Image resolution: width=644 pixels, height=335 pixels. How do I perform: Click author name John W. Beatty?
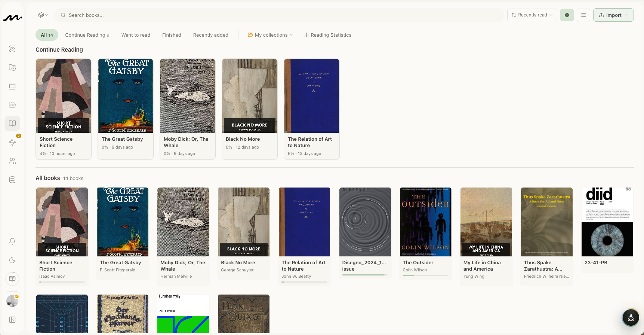point(296,276)
